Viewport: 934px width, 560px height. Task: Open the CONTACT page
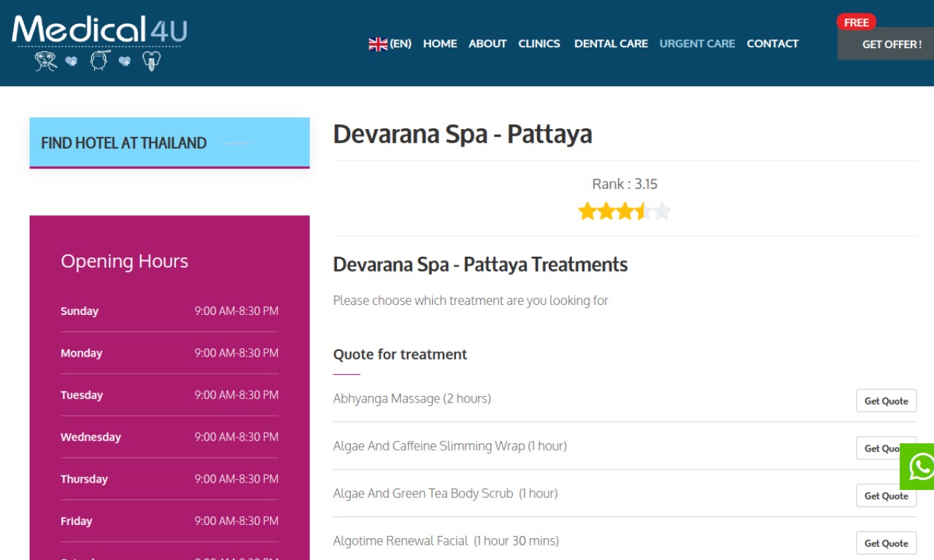[x=773, y=44]
